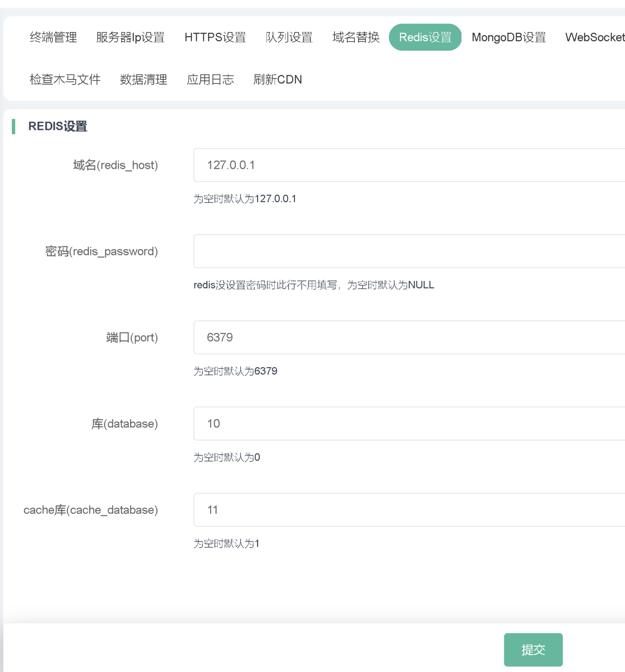
Task: View the 应用日志 tab
Action: coord(210,80)
